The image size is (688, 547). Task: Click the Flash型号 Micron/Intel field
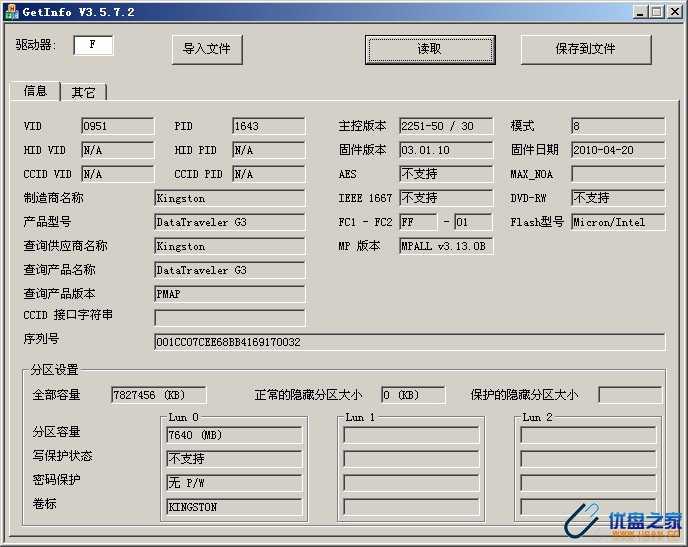tap(618, 222)
